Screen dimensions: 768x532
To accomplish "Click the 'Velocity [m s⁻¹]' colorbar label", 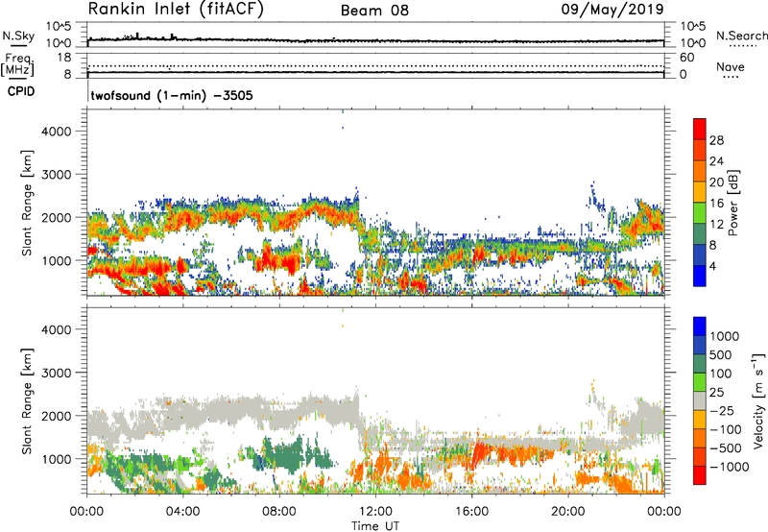I will pos(758,400).
